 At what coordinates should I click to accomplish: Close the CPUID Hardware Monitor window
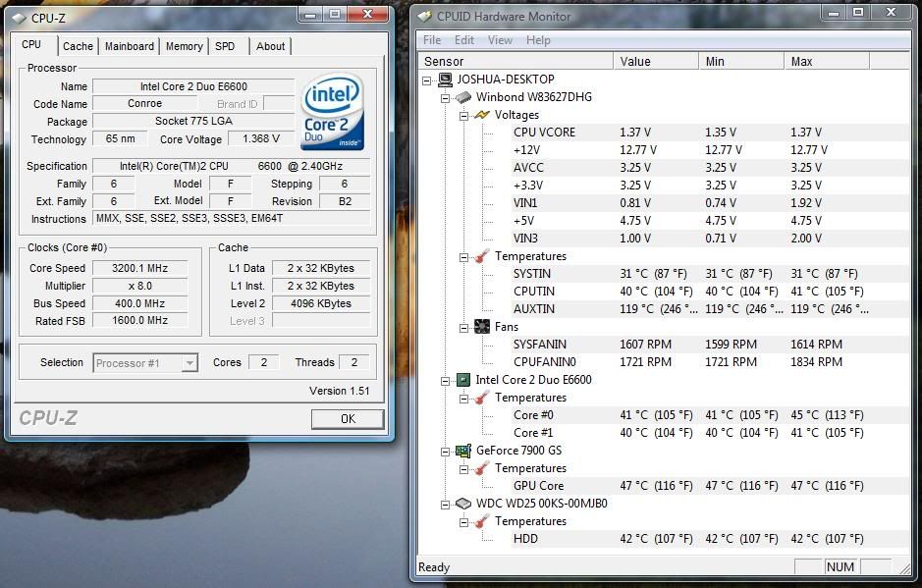(892, 12)
